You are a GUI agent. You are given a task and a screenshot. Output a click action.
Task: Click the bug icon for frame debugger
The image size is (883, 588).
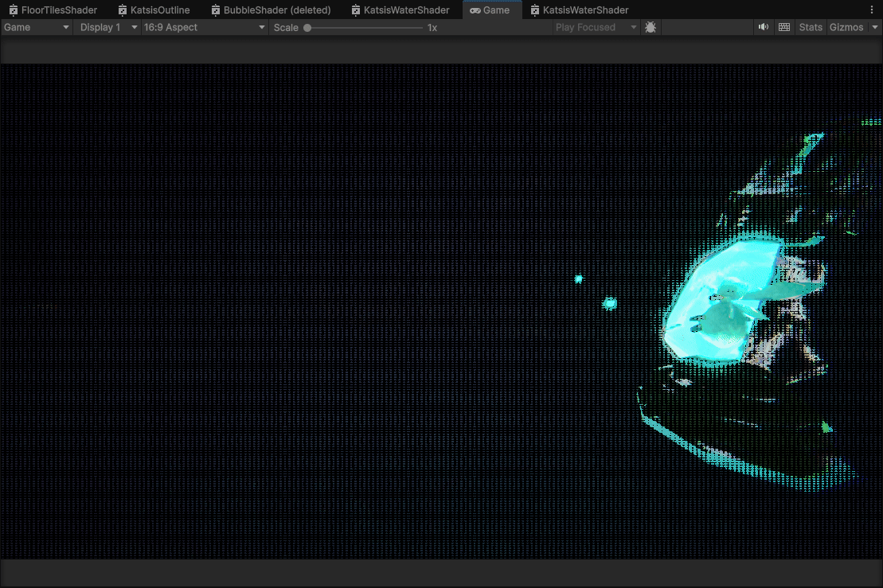(x=651, y=27)
